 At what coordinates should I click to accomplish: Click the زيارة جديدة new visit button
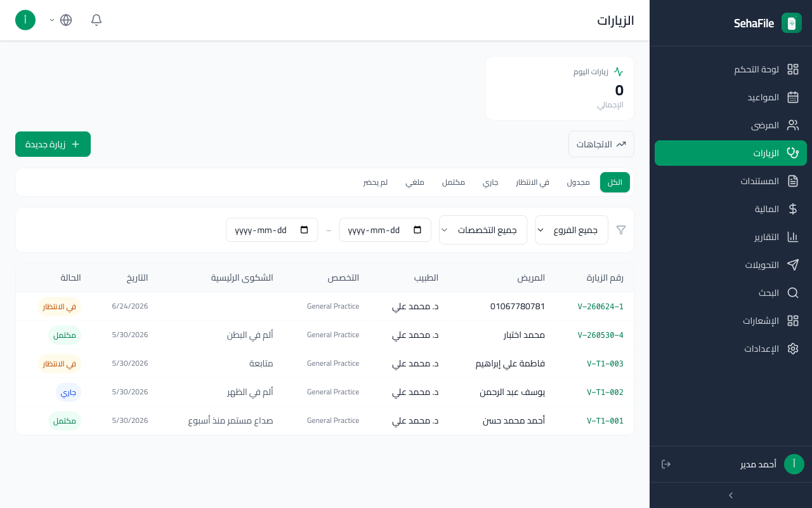(x=53, y=144)
